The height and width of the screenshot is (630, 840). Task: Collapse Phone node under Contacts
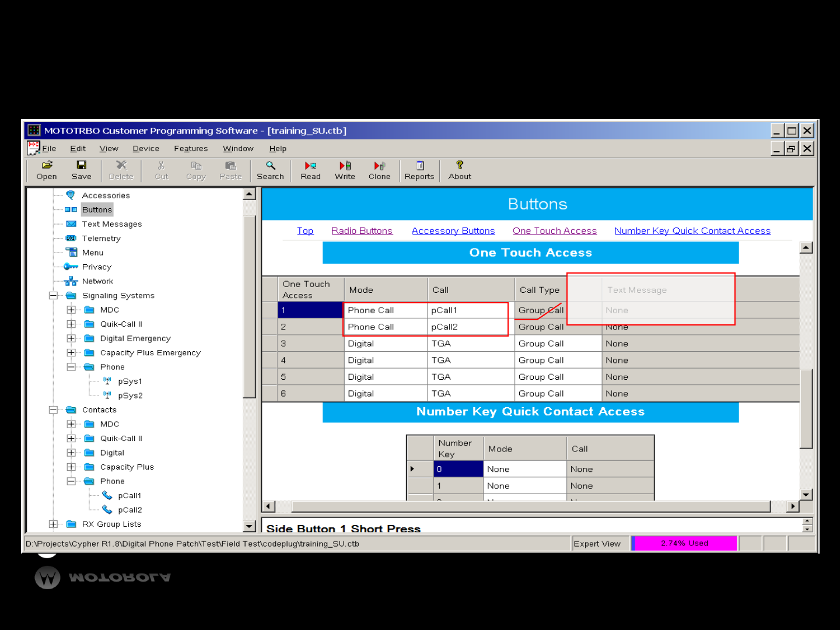point(71,481)
